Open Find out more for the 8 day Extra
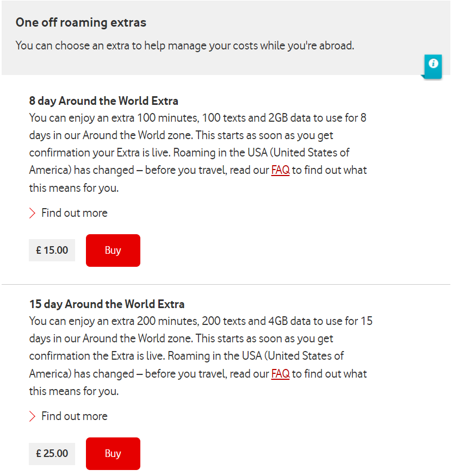This screenshot has width=452, height=476. [74, 213]
